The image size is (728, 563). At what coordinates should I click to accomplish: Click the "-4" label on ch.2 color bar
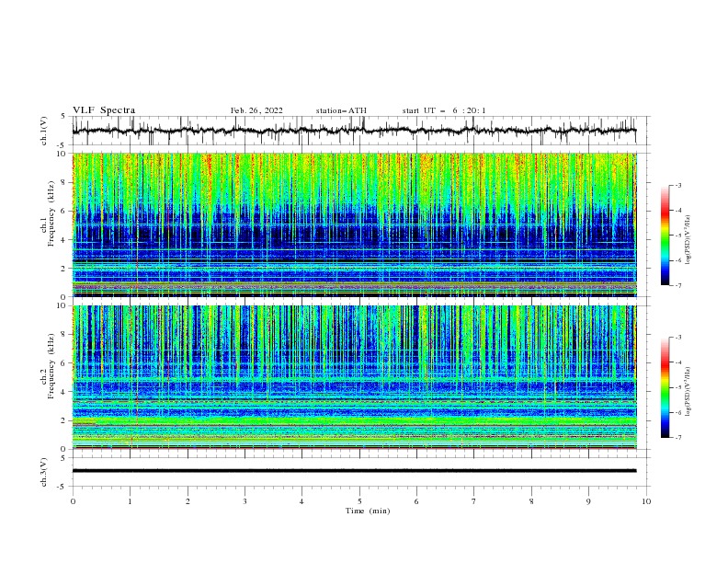pos(677,362)
